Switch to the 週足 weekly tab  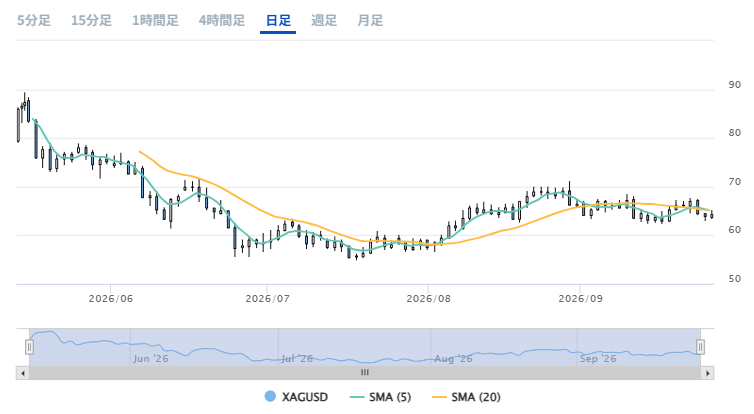pos(324,21)
